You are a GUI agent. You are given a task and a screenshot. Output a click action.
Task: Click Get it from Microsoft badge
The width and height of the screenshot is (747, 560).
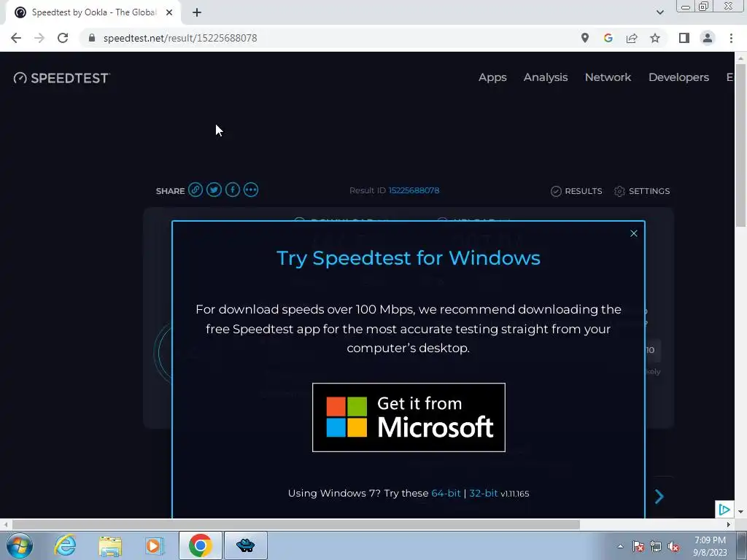point(409,417)
